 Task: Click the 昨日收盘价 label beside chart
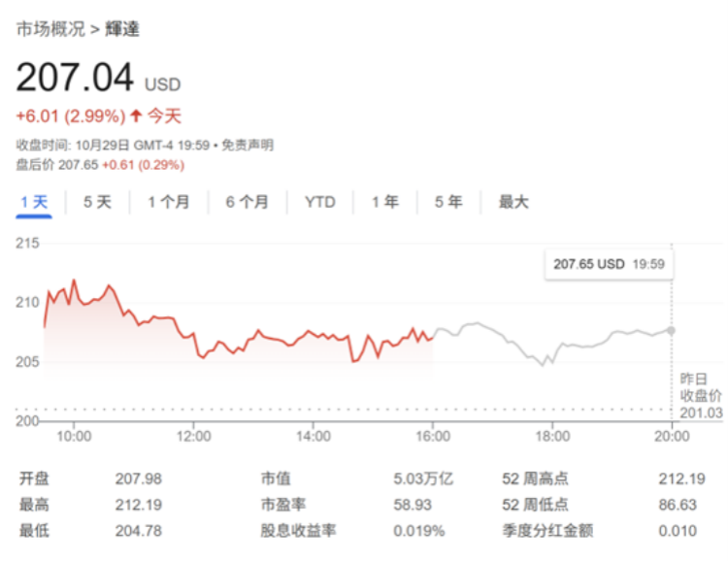700,387
